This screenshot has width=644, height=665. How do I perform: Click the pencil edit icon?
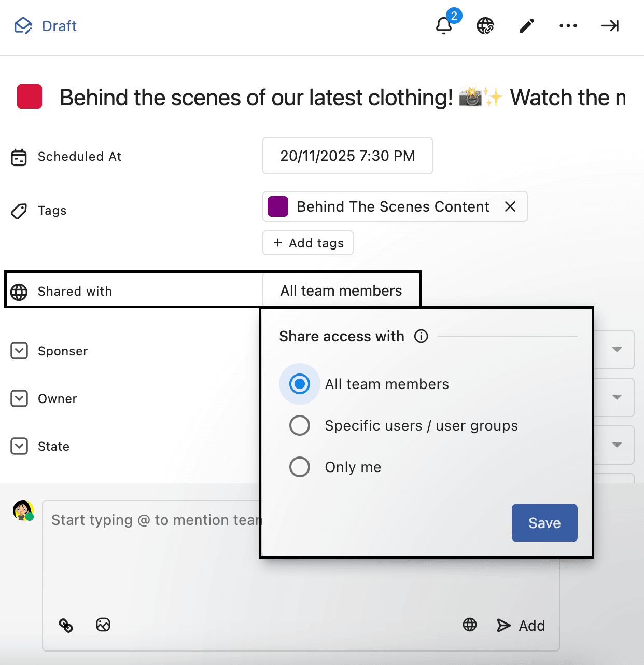pyautogui.click(x=526, y=25)
